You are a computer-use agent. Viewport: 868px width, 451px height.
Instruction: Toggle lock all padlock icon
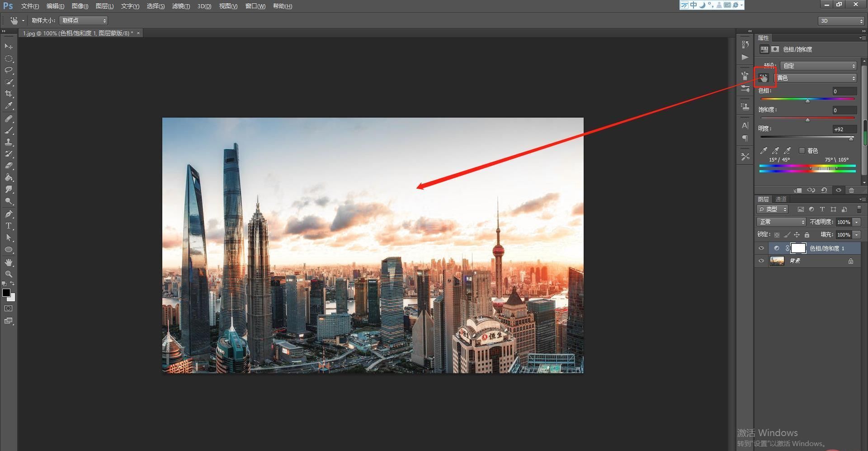coord(807,235)
